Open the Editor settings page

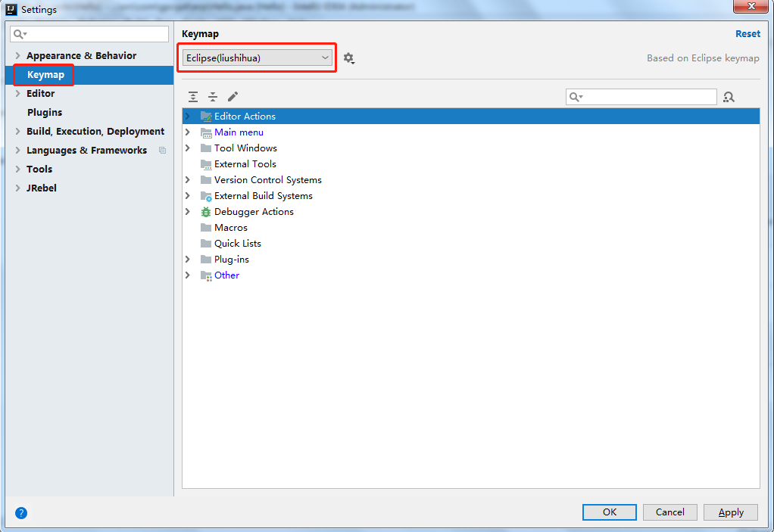pos(40,94)
